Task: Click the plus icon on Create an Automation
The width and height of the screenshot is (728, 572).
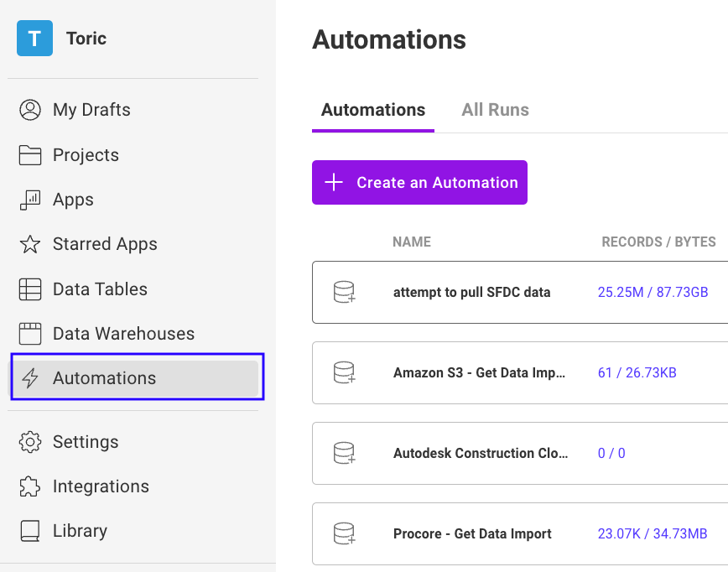Action: coord(334,183)
